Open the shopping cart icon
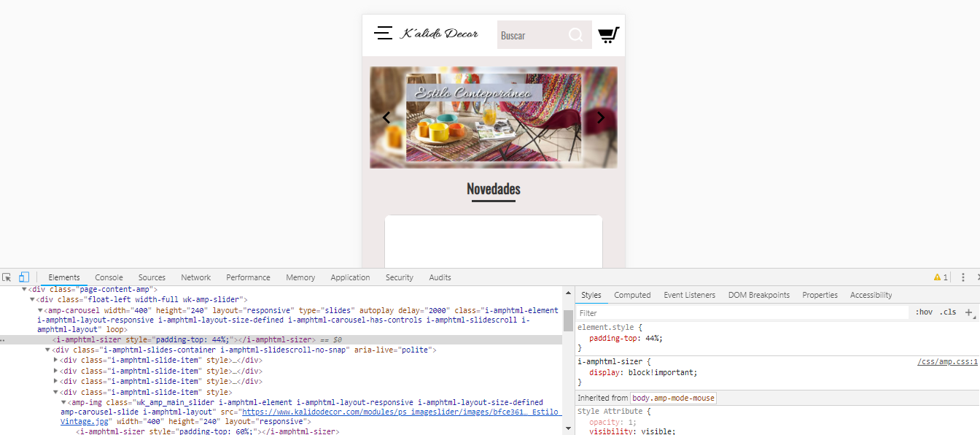Screen dimensions: 980x435 tap(609, 34)
